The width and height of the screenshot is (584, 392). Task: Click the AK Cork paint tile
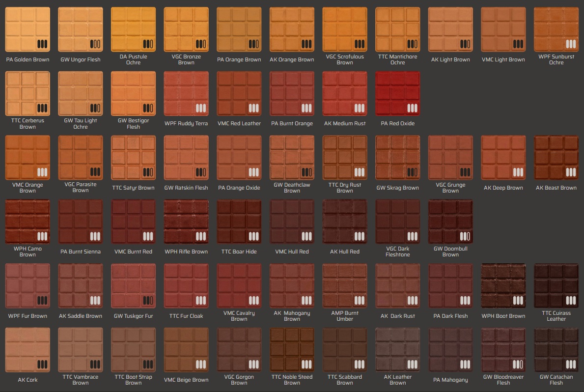[x=28, y=350]
